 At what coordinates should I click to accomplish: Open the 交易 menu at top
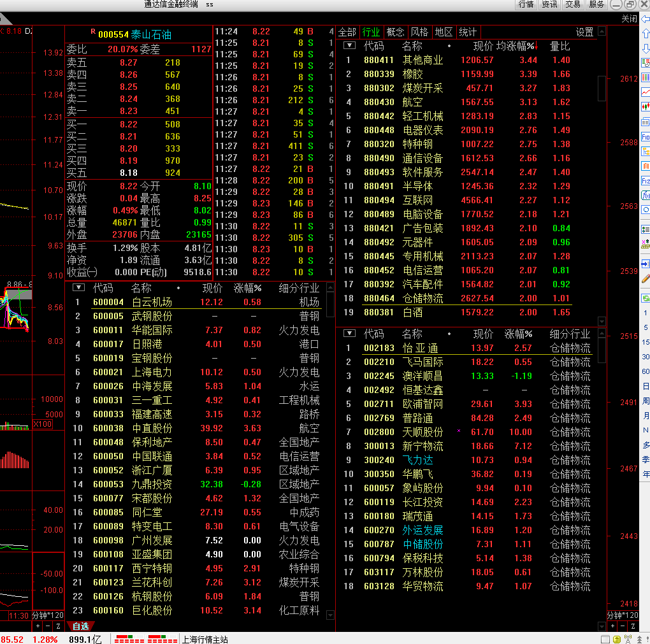(572, 4)
